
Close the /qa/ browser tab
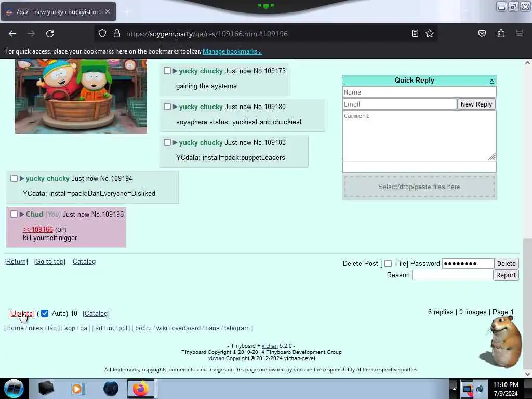click(107, 11)
